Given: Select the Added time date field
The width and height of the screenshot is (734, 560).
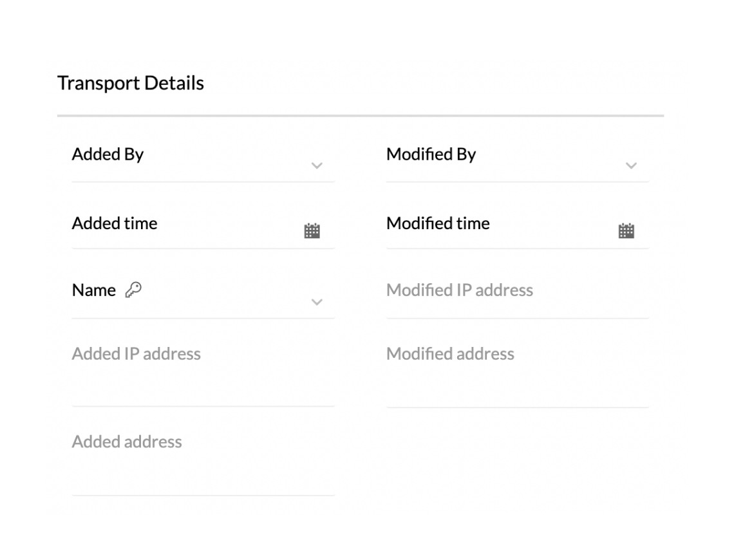Looking at the screenshot, I should pos(203,227).
